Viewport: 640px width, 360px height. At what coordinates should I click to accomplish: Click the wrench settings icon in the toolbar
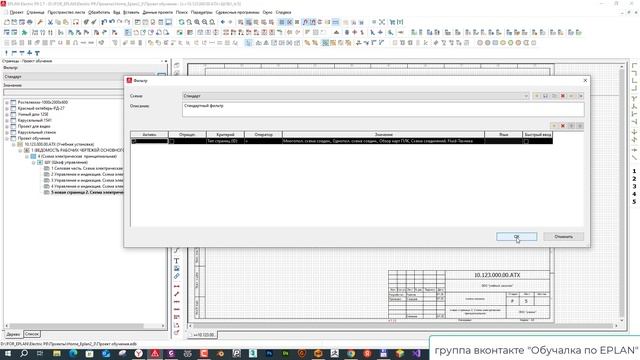40,22
